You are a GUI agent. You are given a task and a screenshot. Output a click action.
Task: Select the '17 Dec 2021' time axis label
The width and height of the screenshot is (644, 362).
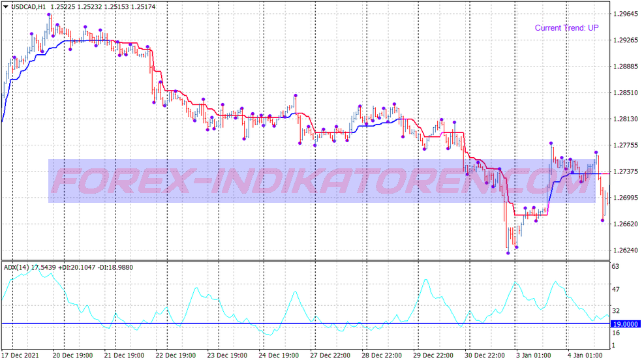coord(20,355)
